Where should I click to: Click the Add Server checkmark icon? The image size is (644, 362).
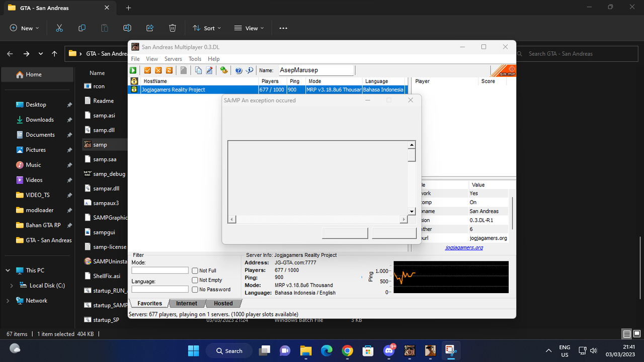(147, 70)
